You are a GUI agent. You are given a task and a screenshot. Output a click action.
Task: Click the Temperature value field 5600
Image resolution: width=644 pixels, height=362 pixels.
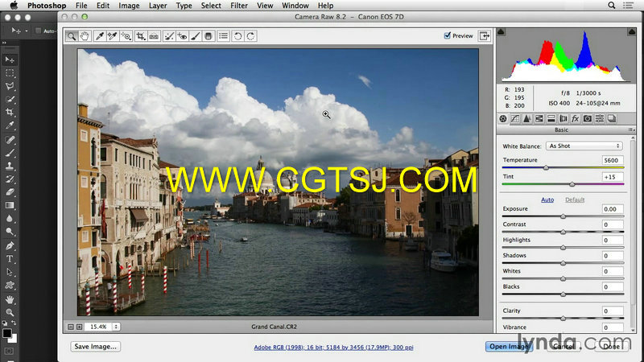[x=613, y=160]
